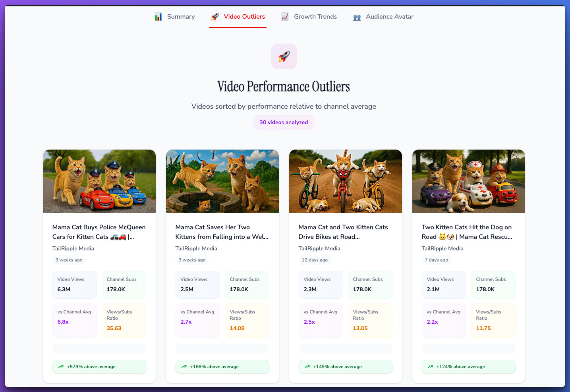Click the +168% above average badge

[x=222, y=367]
